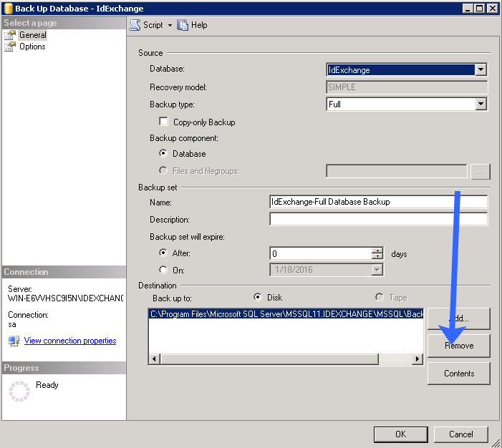Click the destination list horizontal scrollbar thumb
The height and width of the screenshot is (448, 502).
[269, 359]
